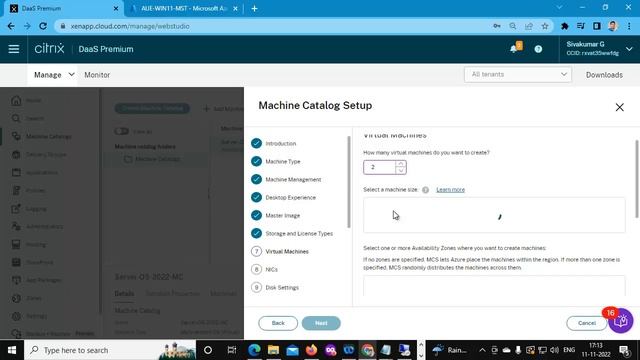
Task: Click the browser zoom magnifier icon
Action: pos(513,26)
